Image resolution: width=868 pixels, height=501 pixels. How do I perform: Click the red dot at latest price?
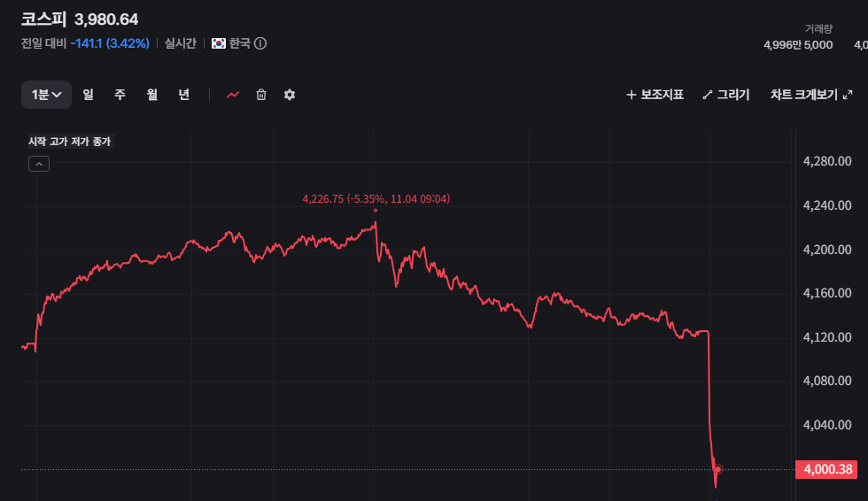point(718,469)
